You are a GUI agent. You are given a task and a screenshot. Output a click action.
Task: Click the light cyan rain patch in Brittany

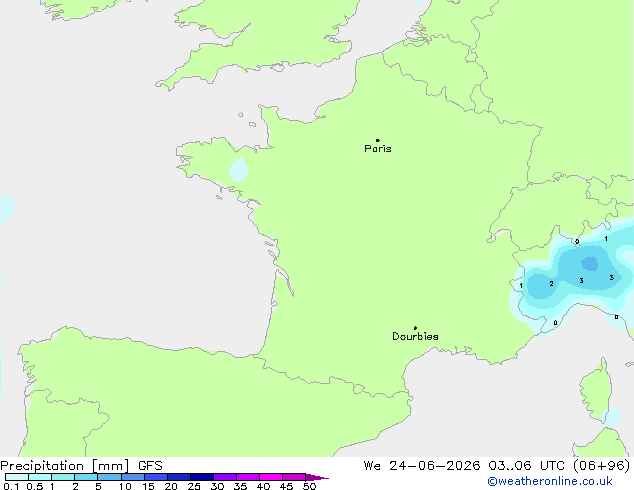239,170
